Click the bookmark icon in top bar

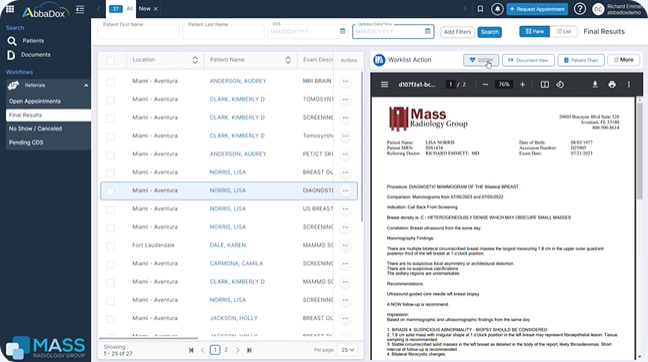(x=480, y=9)
